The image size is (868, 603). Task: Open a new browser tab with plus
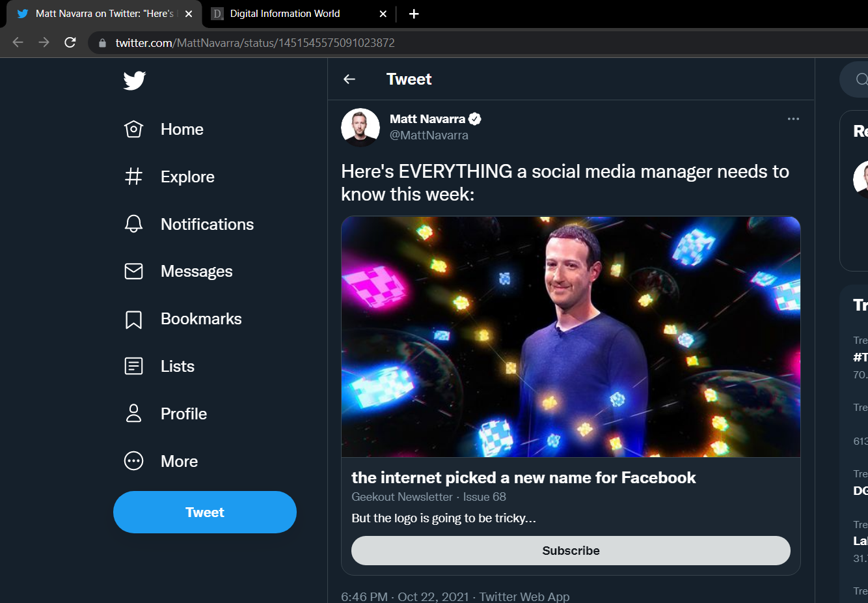click(x=414, y=14)
